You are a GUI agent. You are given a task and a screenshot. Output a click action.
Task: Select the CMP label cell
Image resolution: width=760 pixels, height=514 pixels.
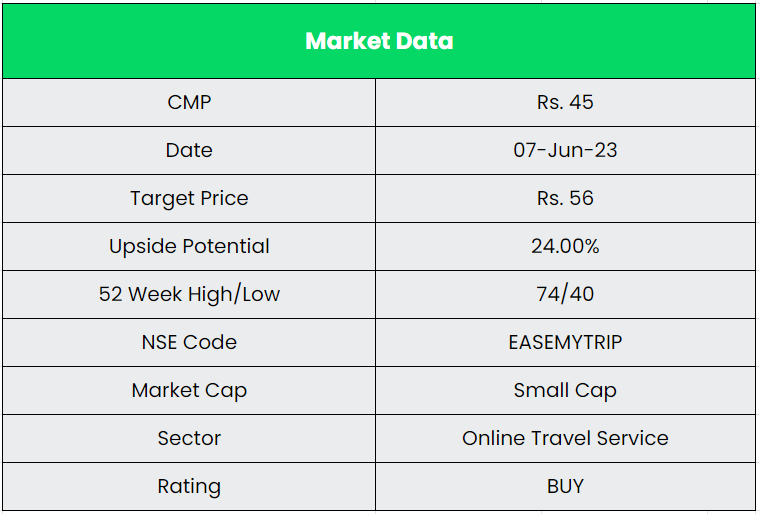[189, 102]
